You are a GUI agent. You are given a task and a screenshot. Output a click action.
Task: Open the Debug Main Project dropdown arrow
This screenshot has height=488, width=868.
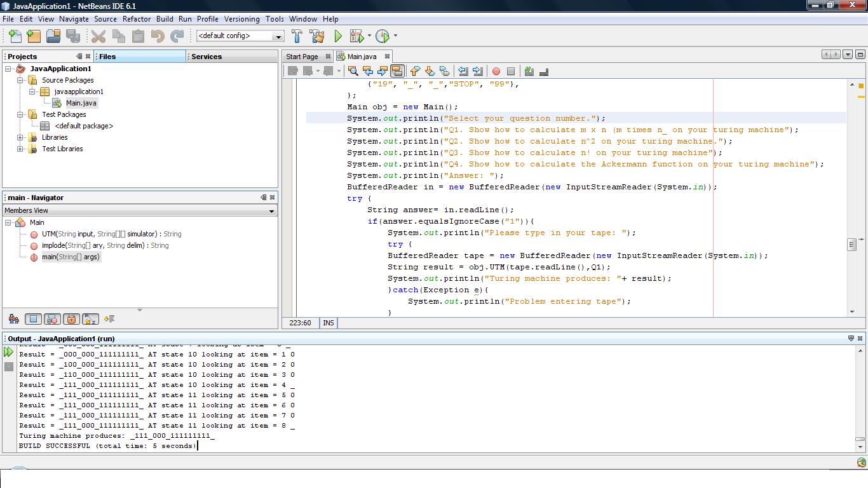[369, 36]
